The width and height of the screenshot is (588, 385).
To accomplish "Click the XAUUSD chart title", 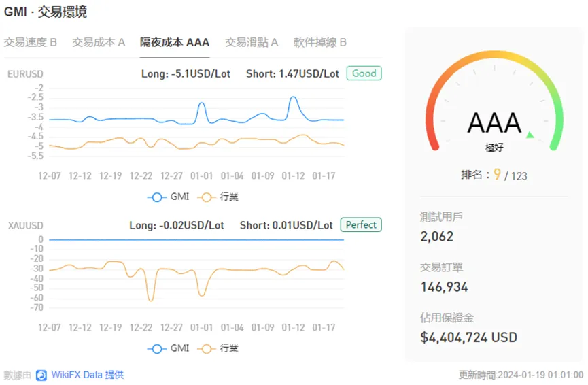I will pos(26,226).
